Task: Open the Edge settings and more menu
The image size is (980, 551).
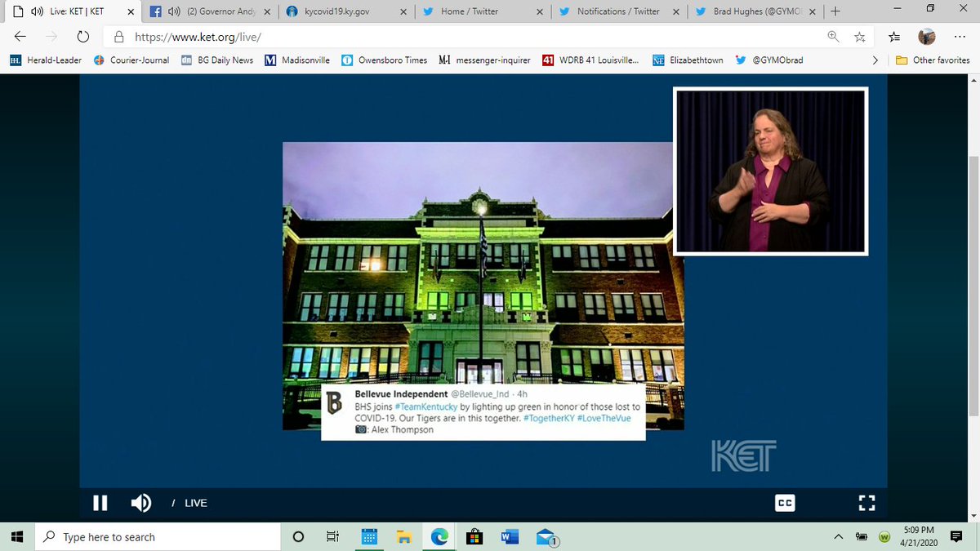Action: tap(960, 37)
